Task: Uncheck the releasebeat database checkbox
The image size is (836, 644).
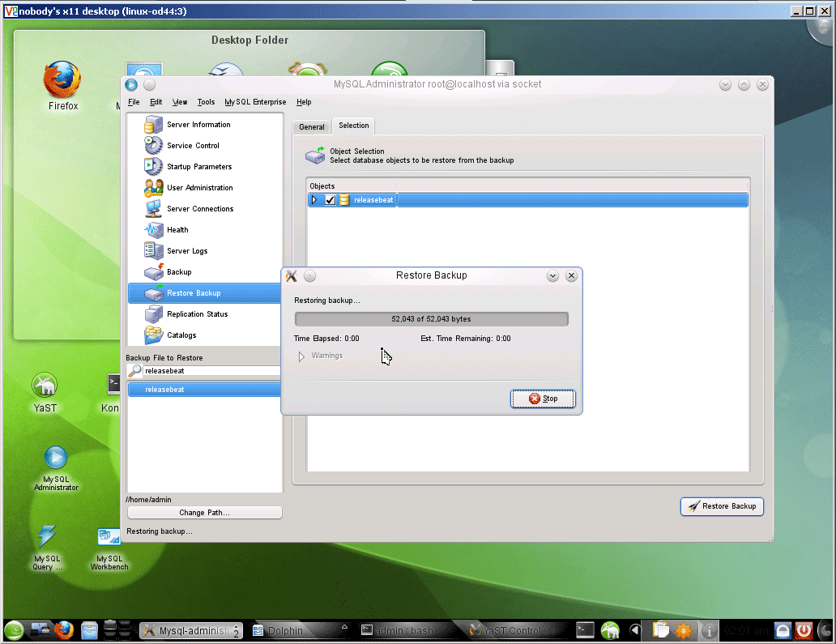Action: click(x=330, y=200)
